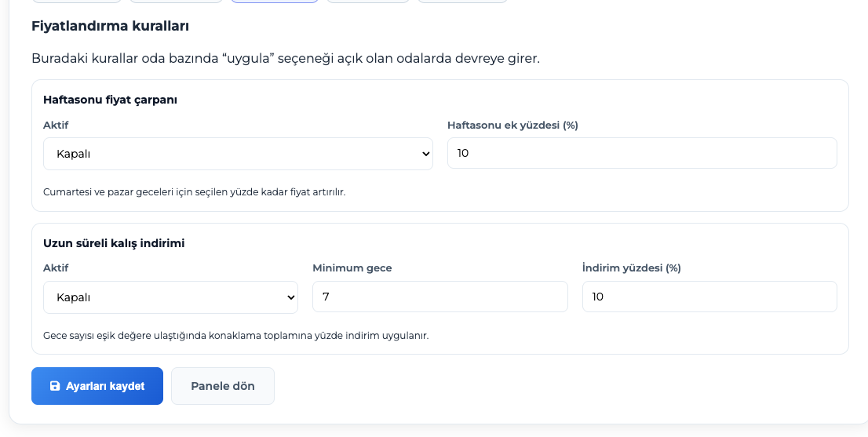Click the long-stay discount dropdown chevron arrow
868x437 pixels.
pyautogui.click(x=291, y=297)
